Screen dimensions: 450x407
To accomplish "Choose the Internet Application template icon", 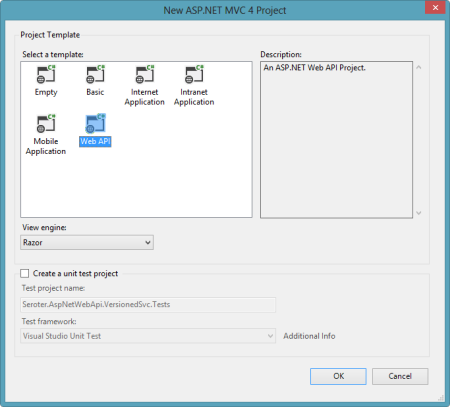I will click(x=145, y=74).
